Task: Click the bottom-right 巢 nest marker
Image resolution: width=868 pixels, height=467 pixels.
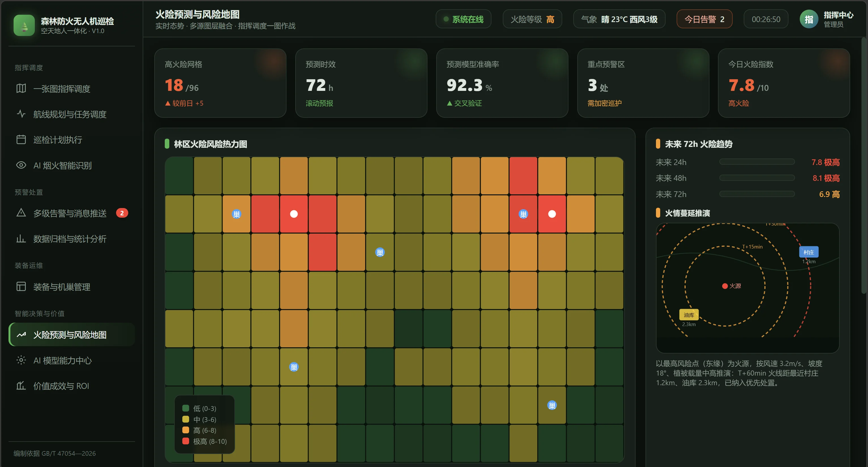Action: tap(552, 405)
